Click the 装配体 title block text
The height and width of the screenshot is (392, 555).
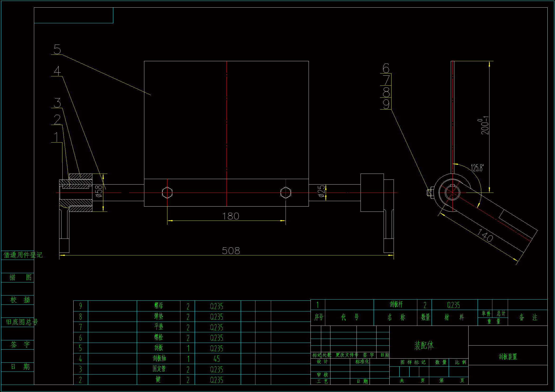[x=424, y=346]
